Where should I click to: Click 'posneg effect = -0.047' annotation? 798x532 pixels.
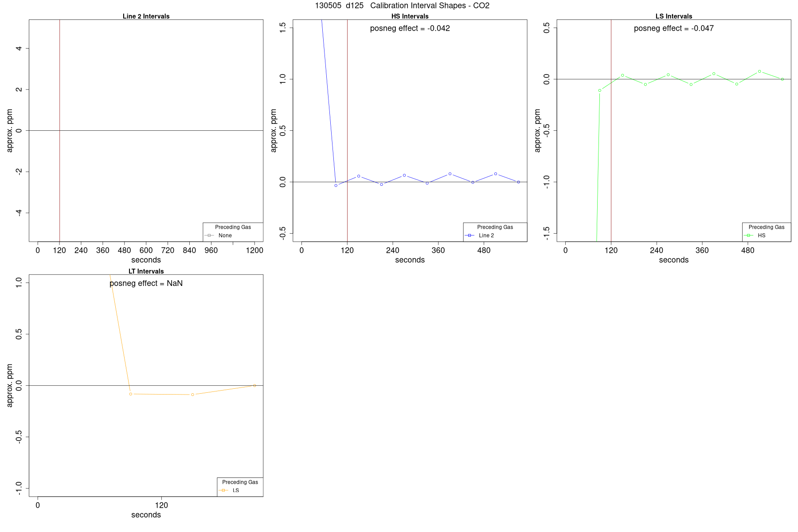click(674, 28)
